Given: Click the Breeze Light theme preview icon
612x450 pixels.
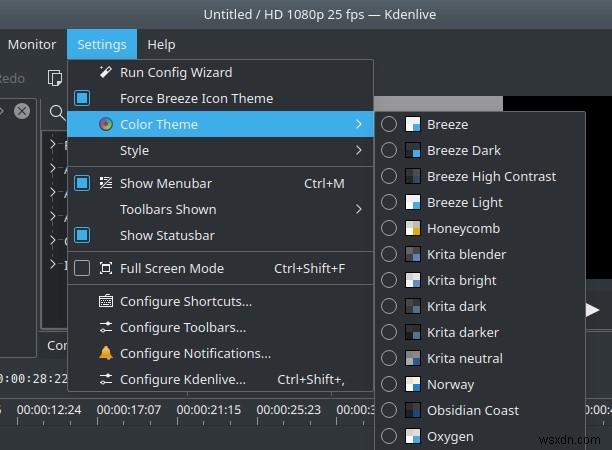Looking at the screenshot, I should (413, 202).
